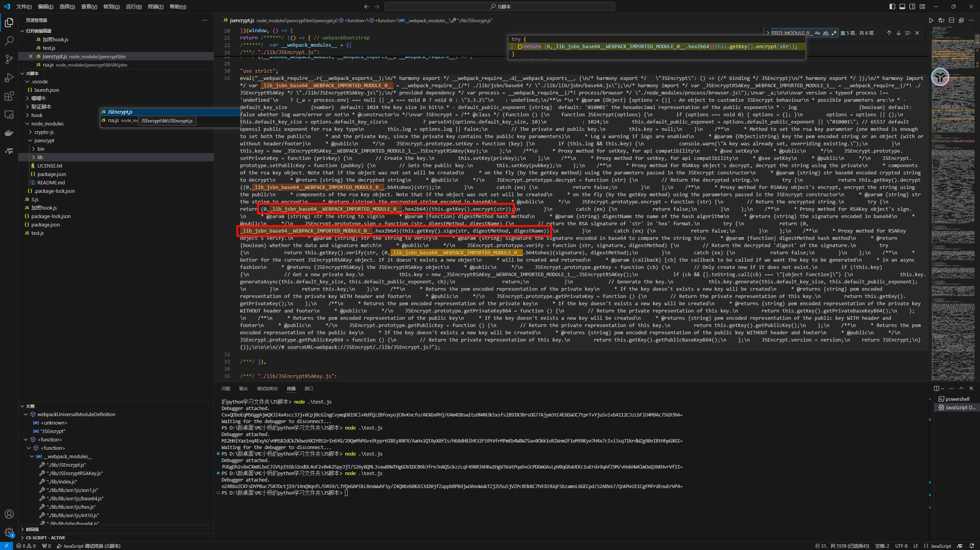This screenshot has width=980, height=550.
Task: Open Docker view in activity bar
Action: 9,133
